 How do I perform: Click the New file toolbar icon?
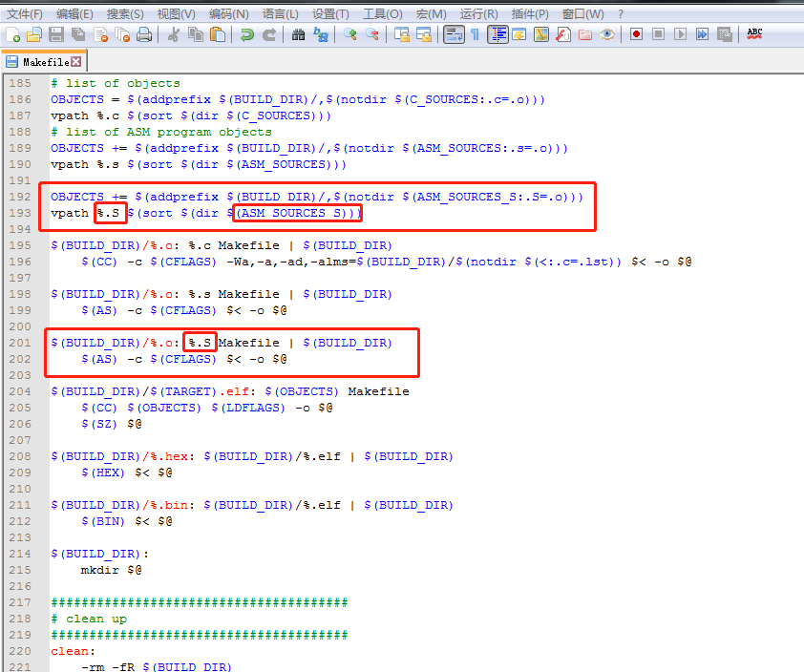tap(12, 34)
